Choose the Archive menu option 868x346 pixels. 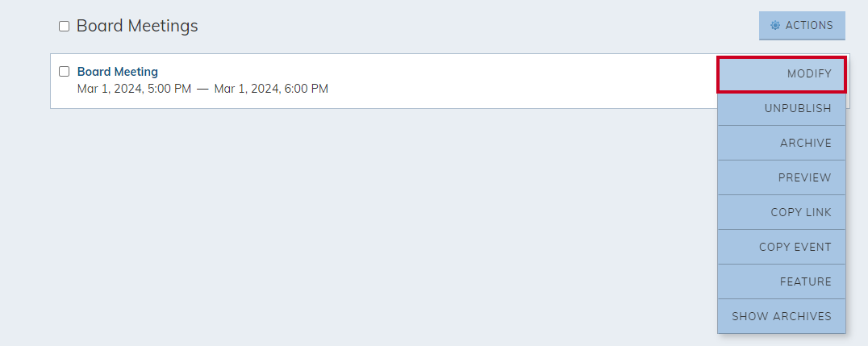[782, 143]
